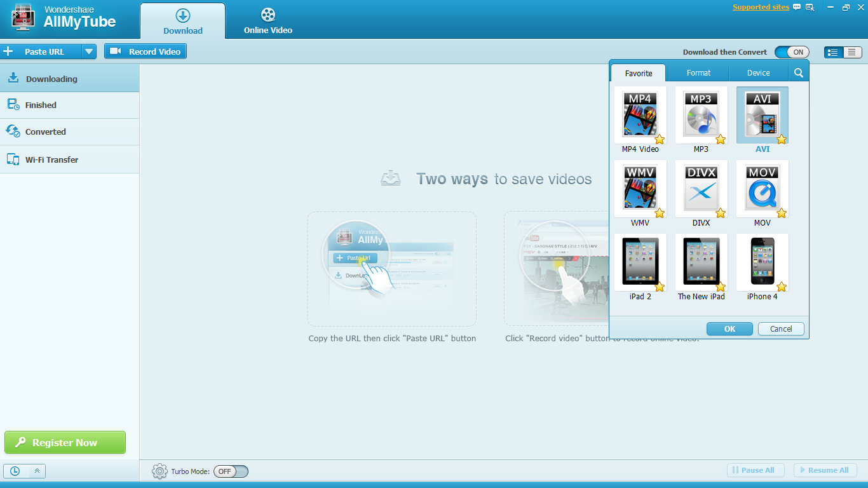
Task: Unfavorite the star on the MOV thumbnail
Action: [x=782, y=213]
